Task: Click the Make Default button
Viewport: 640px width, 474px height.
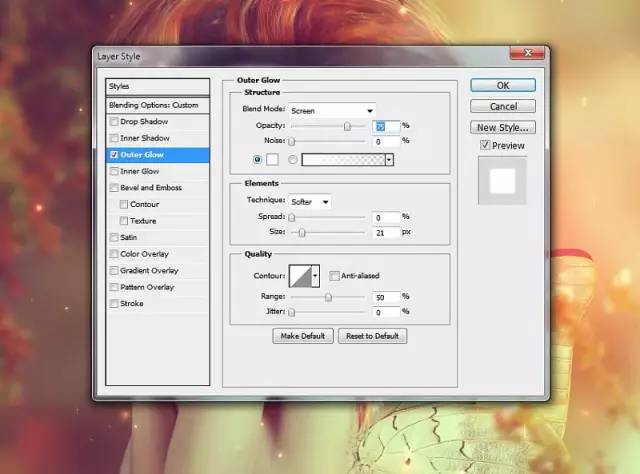Action: 303,336
